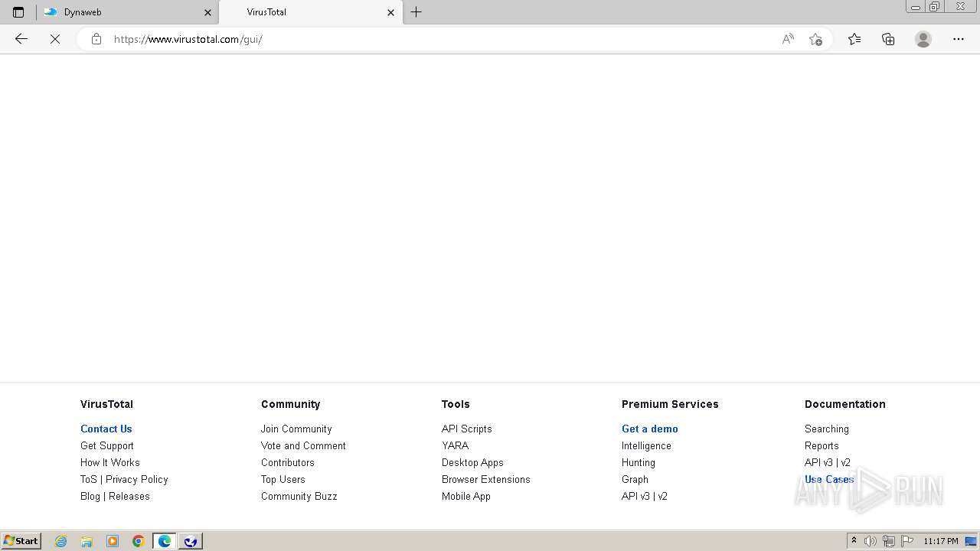
Task: Open the Privacy Policy link
Action: coord(137,479)
